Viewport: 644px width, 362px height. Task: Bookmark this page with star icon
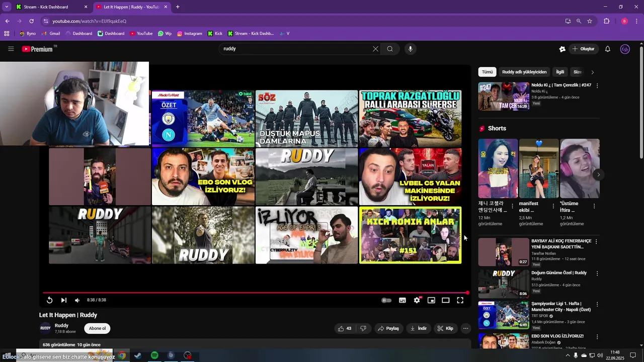(x=590, y=21)
